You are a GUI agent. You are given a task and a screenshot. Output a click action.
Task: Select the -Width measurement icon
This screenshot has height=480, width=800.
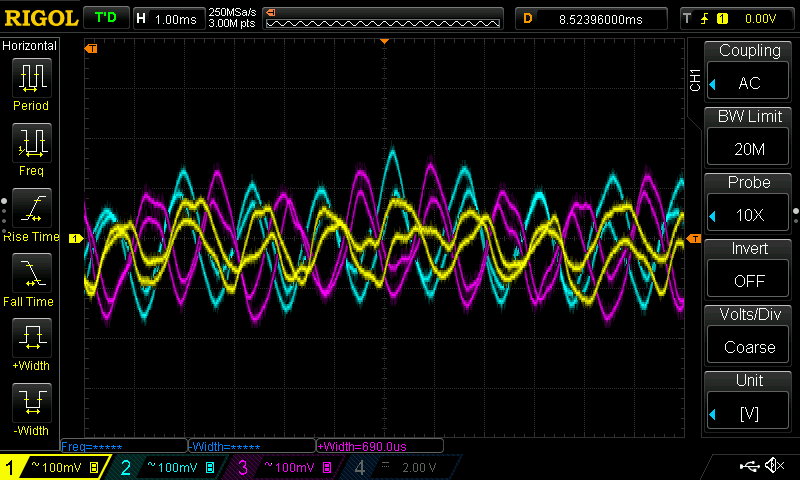(32, 402)
